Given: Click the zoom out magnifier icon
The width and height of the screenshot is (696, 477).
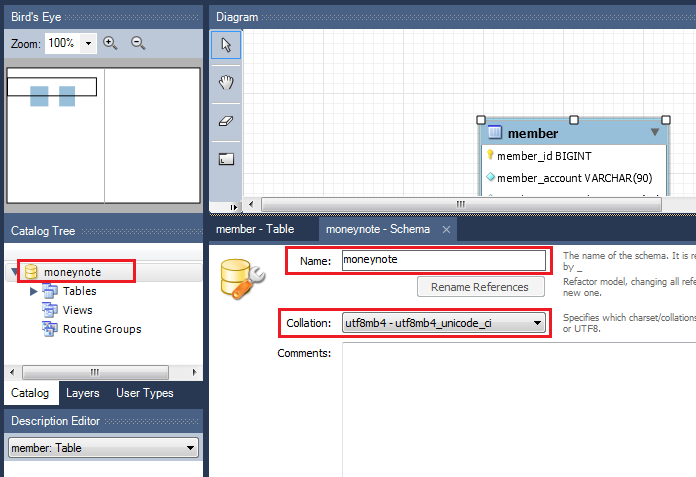Looking at the screenshot, I should pos(138,43).
